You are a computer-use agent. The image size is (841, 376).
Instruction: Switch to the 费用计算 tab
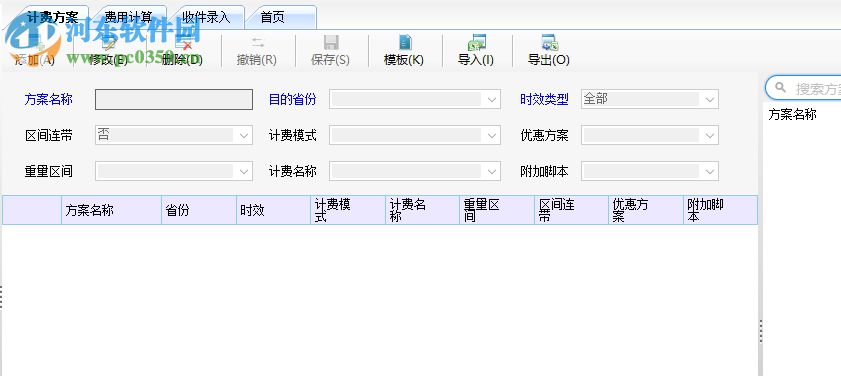128,17
